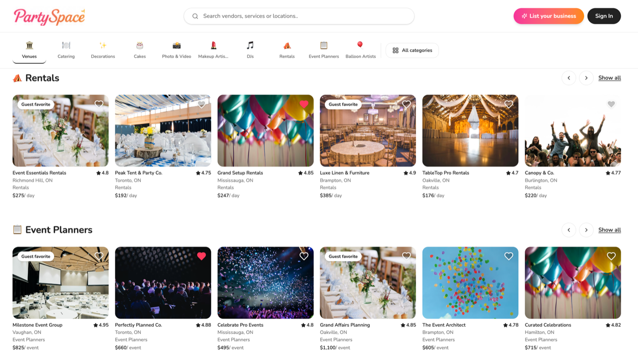Image resolution: width=638 pixels, height=364 pixels.
Task: Click the Curated Celebrations title
Action: (548, 325)
